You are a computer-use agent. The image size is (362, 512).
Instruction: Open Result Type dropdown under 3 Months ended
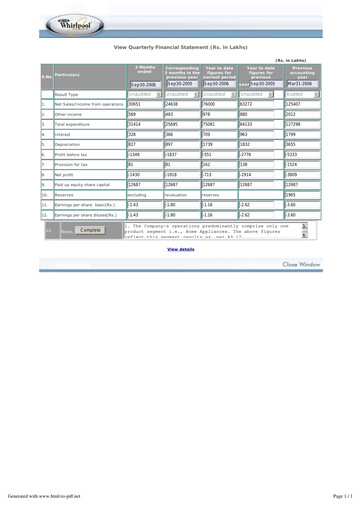click(x=145, y=95)
